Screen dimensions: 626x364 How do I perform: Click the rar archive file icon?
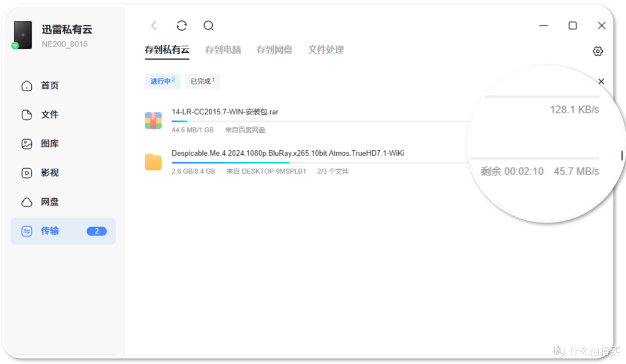pos(153,121)
